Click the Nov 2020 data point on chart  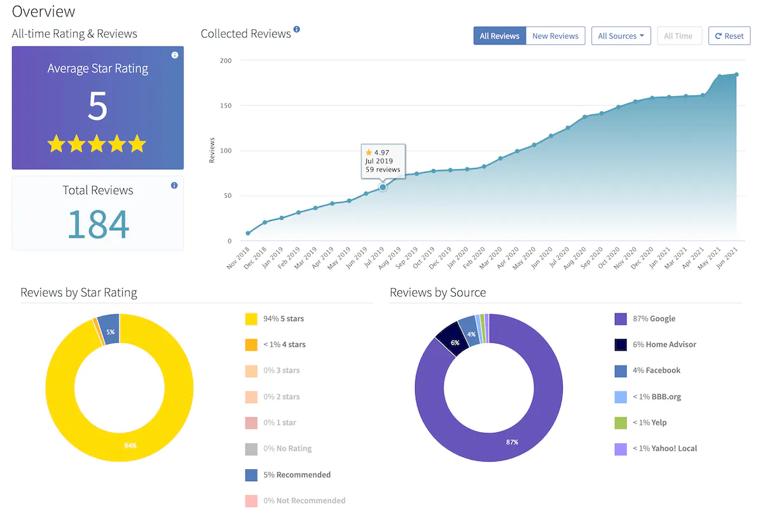point(635,102)
